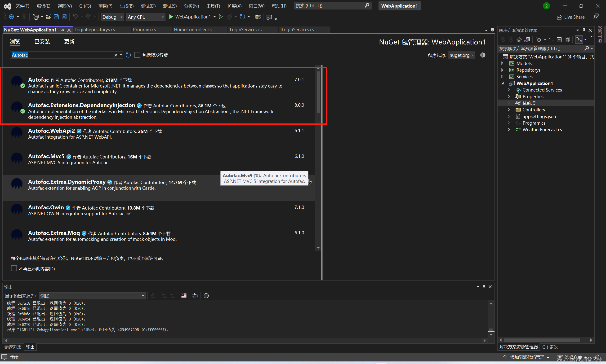This screenshot has width=606, height=364.
Task: Open the 工具(T) menu
Action: (213, 6)
